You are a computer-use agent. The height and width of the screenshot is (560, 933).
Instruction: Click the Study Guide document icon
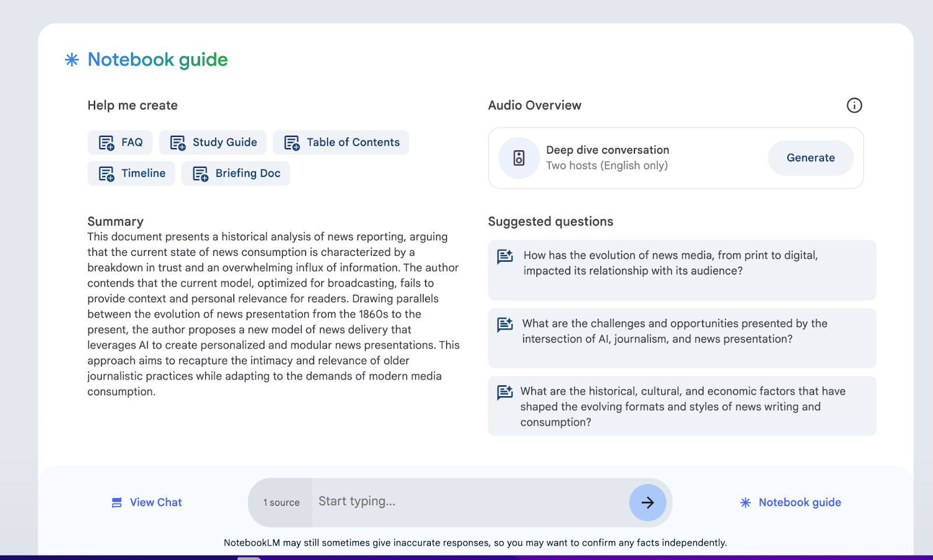(177, 143)
